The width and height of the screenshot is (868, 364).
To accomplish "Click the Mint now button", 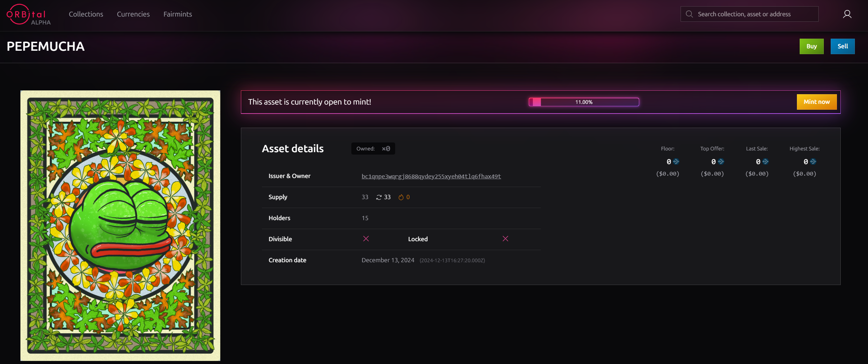I will [x=816, y=102].
